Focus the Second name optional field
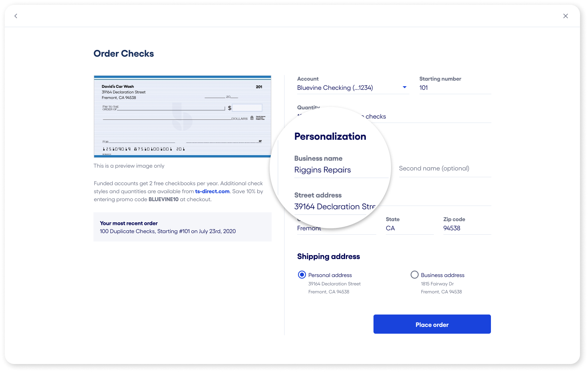Viewport: 588px width, 372px height. (x=444, y=168)
